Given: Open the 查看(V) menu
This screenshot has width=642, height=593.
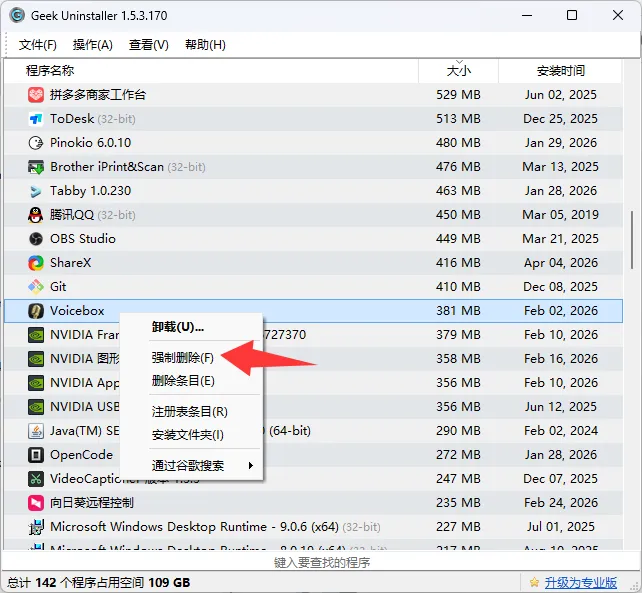Looking at the screenshot, I should 149,45.
